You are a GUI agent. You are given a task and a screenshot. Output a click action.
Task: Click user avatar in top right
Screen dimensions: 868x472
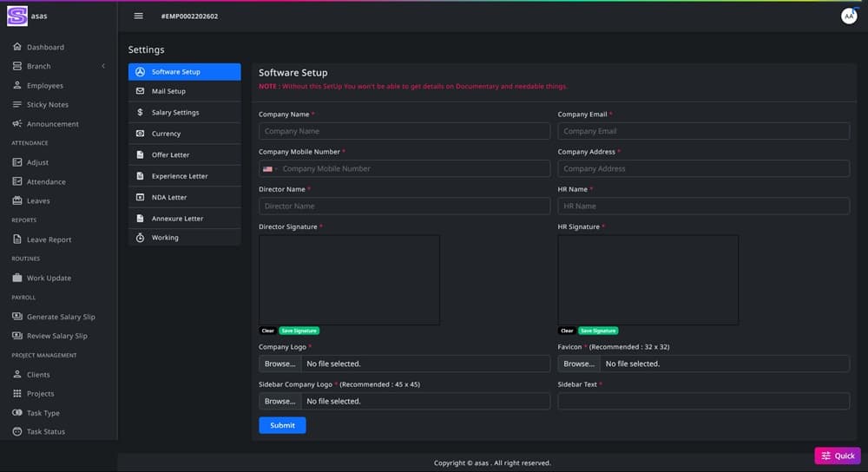click(848, 16)
